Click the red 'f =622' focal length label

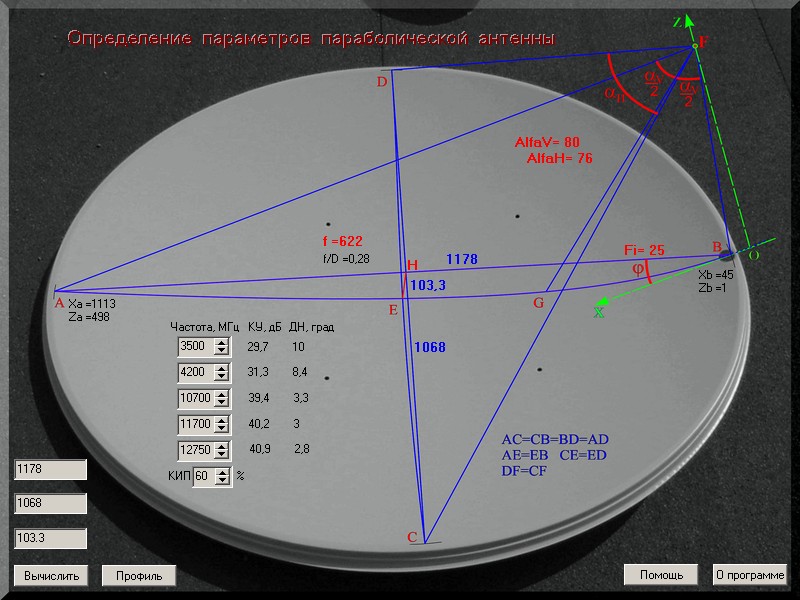[x=342, y=241]
